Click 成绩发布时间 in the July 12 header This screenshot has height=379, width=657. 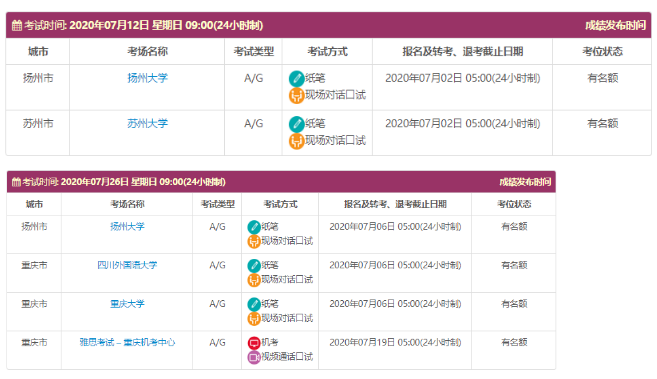click(615, 26)
